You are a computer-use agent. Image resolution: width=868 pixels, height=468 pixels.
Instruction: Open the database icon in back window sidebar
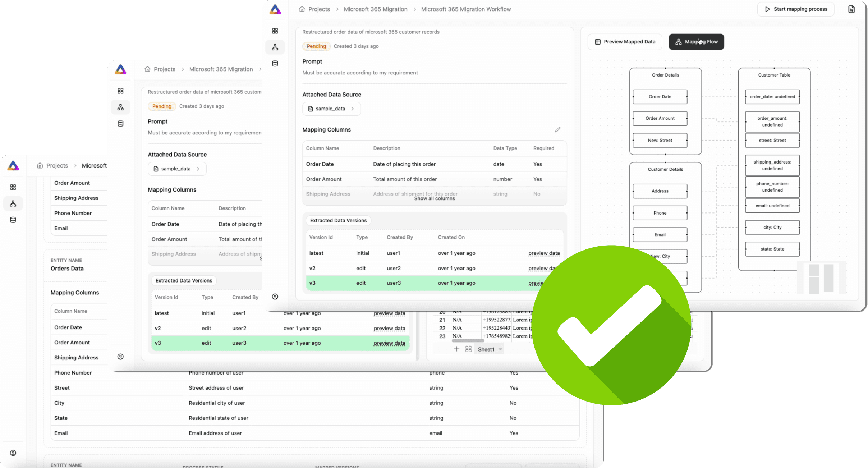point(13,220)
